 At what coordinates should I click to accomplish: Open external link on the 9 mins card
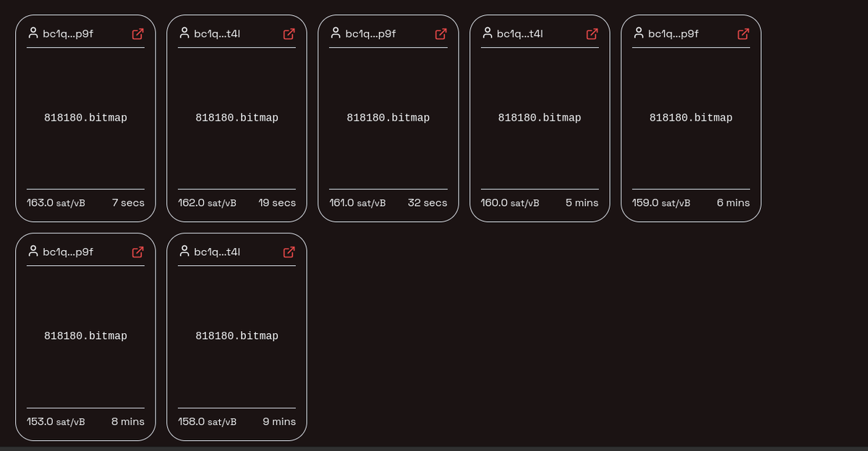[289, 252]
